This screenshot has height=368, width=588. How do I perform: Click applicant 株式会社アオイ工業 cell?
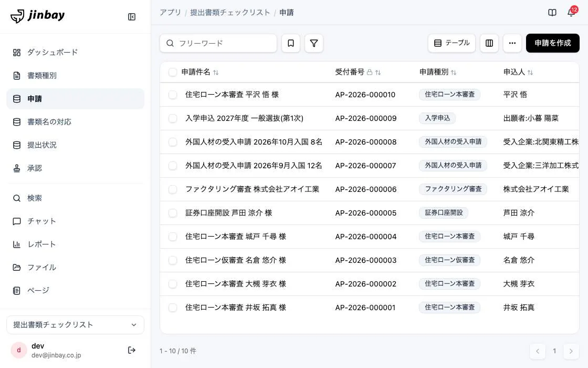(536, 189)
